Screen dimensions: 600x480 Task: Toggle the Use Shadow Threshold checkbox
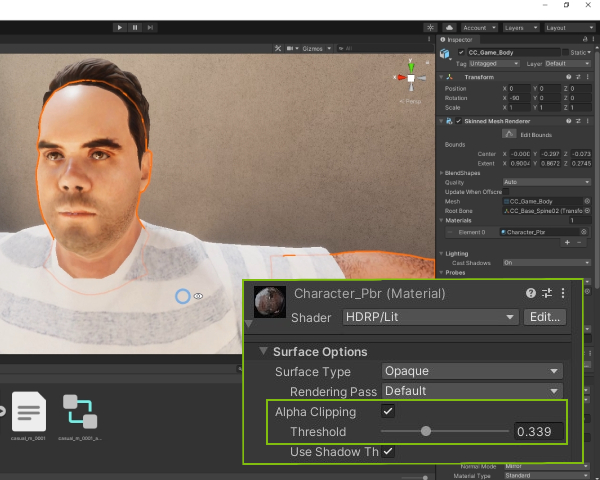coord(388,452)
